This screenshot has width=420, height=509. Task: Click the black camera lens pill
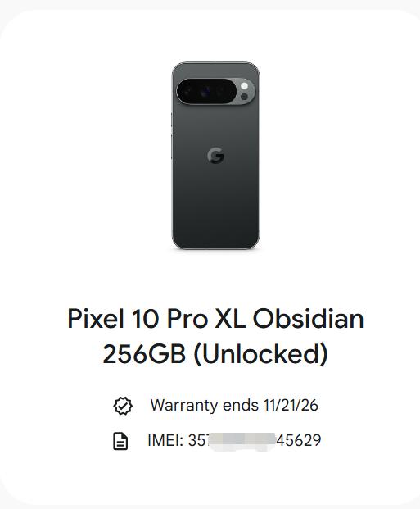click(x=206, y=92)
